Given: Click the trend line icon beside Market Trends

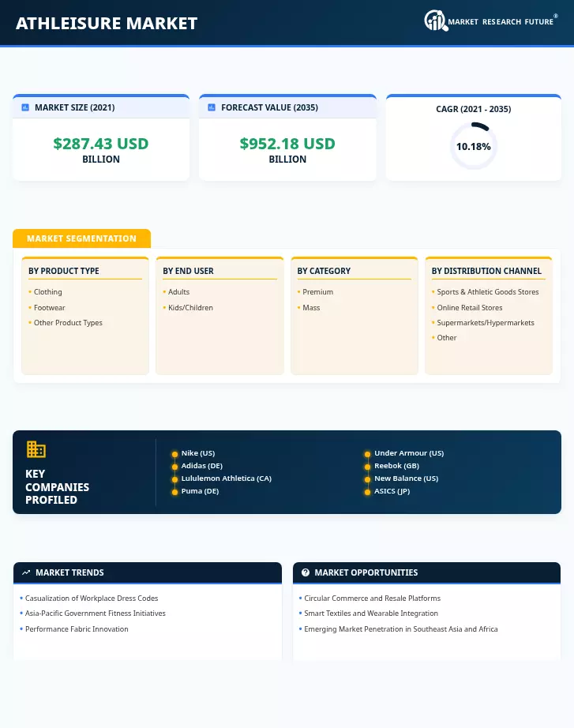Looking at the screenshot, I should pos(27,573).
